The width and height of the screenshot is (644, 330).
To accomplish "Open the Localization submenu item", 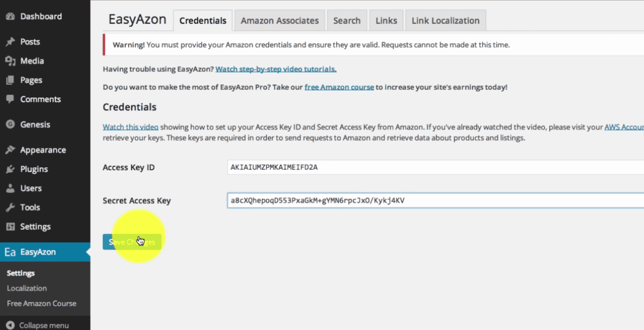I will click(x=27, y=288).
